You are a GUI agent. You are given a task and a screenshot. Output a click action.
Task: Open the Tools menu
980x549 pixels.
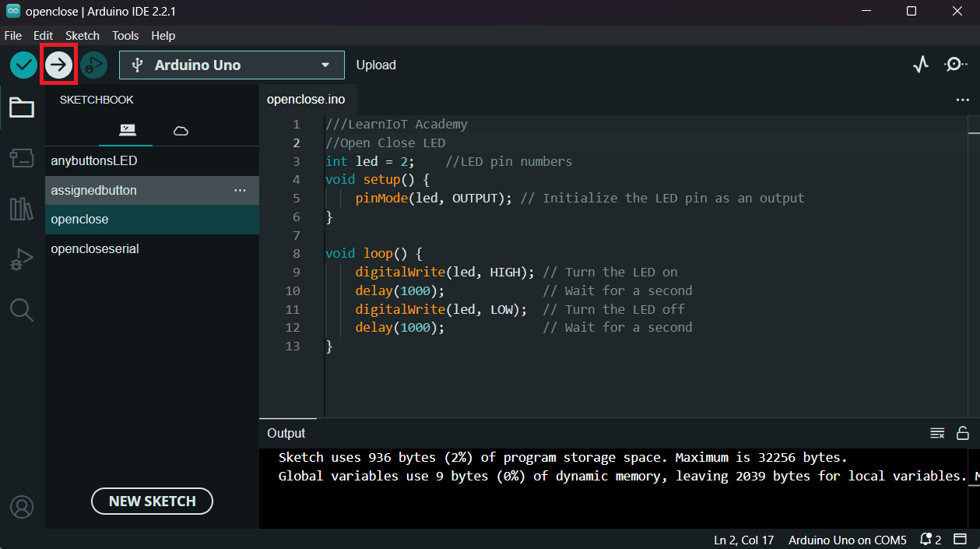coord(125,36)
